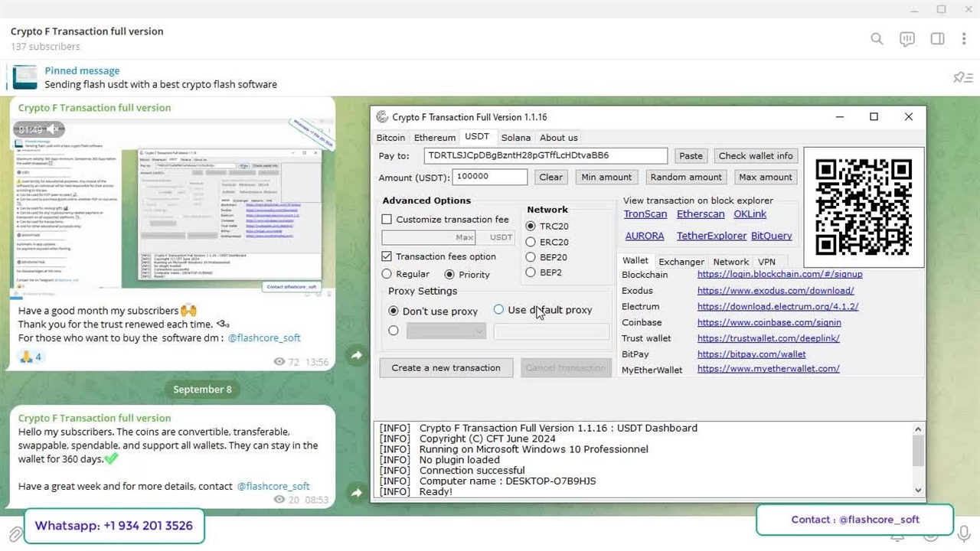The height and width of the screenshot is (551, 980).
Task: Click the paperclip attachment icon
Action: click(x=15, y=533)
